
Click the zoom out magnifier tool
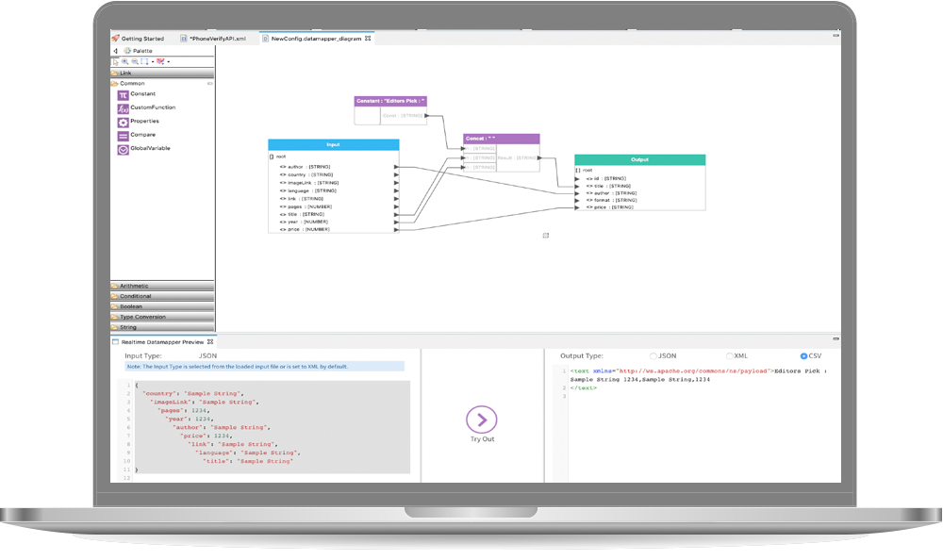pyautogui.click(x=135, y=61)
